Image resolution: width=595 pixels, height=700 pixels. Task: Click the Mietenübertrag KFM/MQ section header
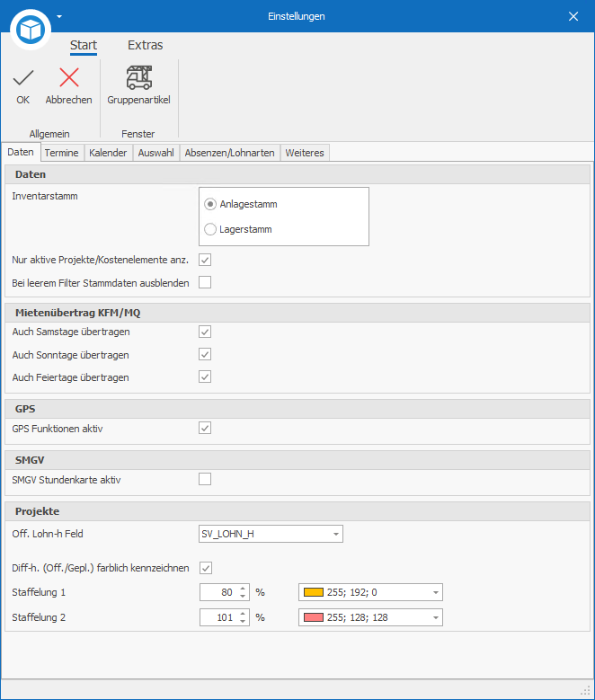tap(297, 313)
